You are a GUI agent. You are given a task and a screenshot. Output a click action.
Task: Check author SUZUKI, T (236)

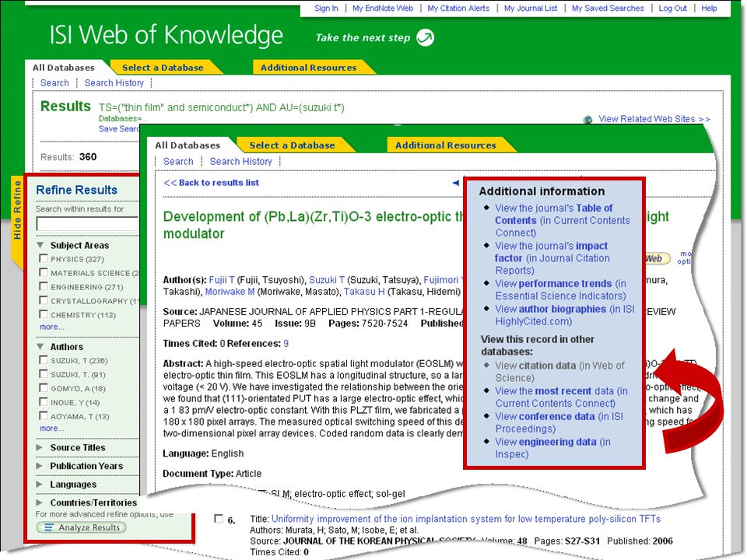click(x=44, y=360)
